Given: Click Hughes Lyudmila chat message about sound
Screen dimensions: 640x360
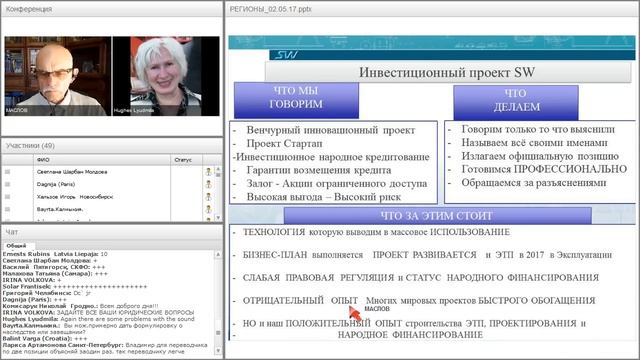Looking at the screenshot, I should click(x=98, y=319).
